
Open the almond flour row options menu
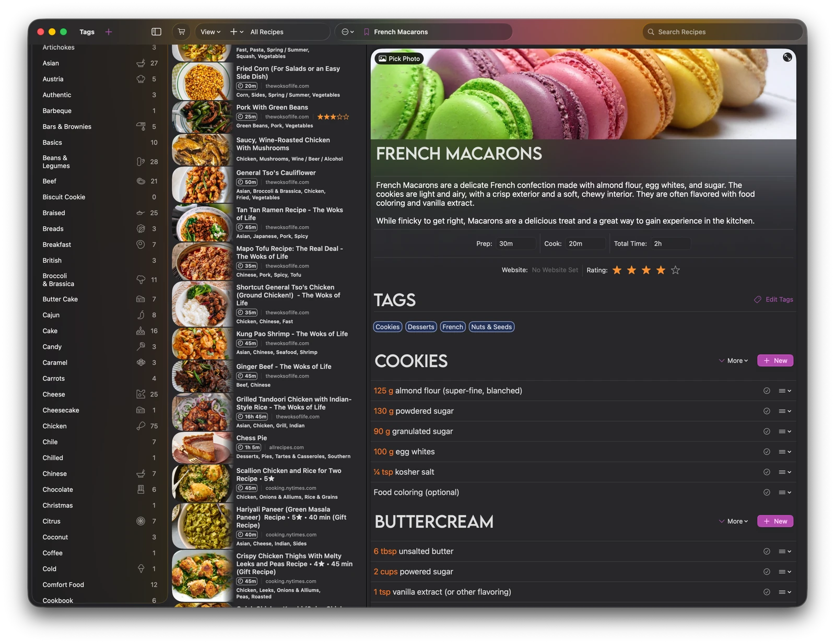pos(785,391)
